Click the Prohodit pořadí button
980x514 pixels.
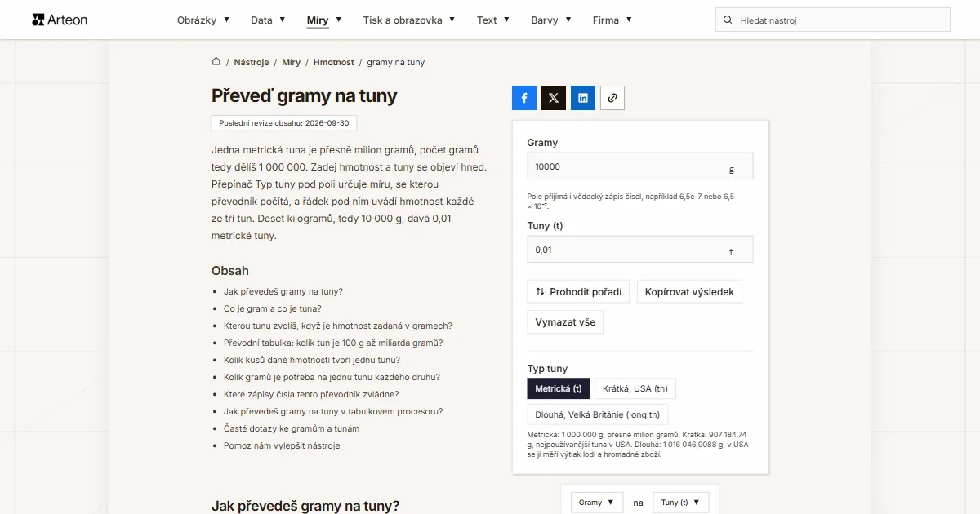578,291
